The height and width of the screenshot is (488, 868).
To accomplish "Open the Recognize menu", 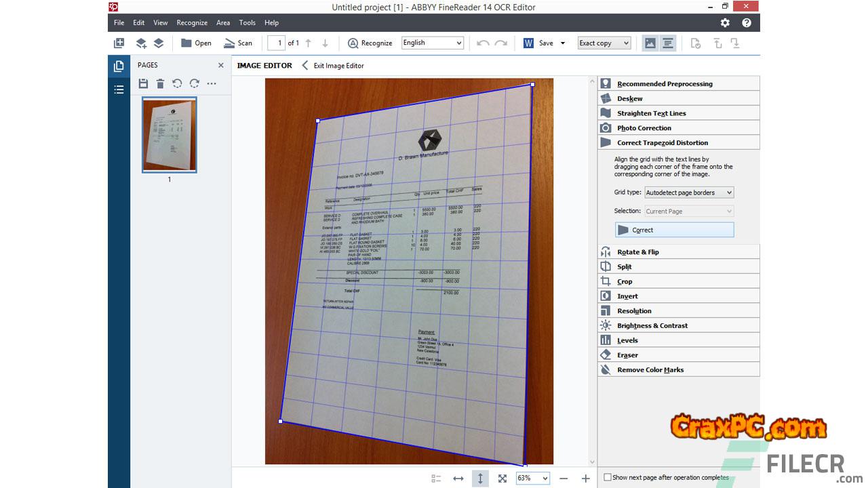I will pos(192,23).
